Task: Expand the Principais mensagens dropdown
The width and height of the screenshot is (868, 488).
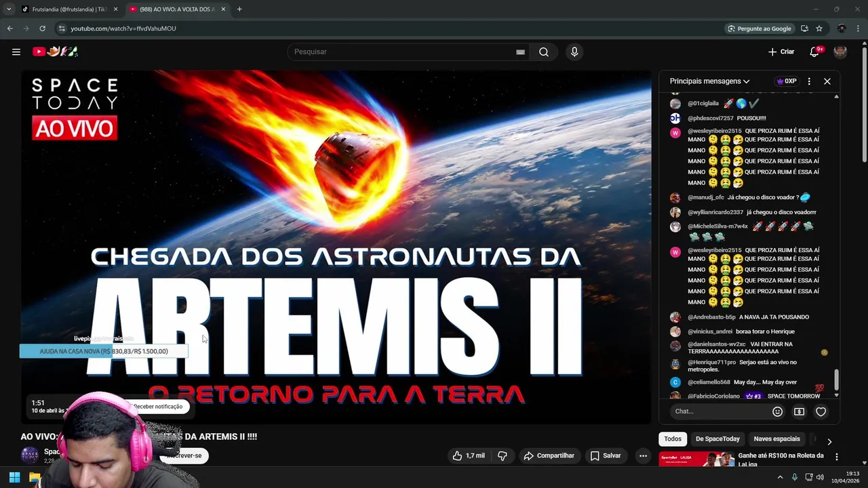Action: [x=709, y=81]
